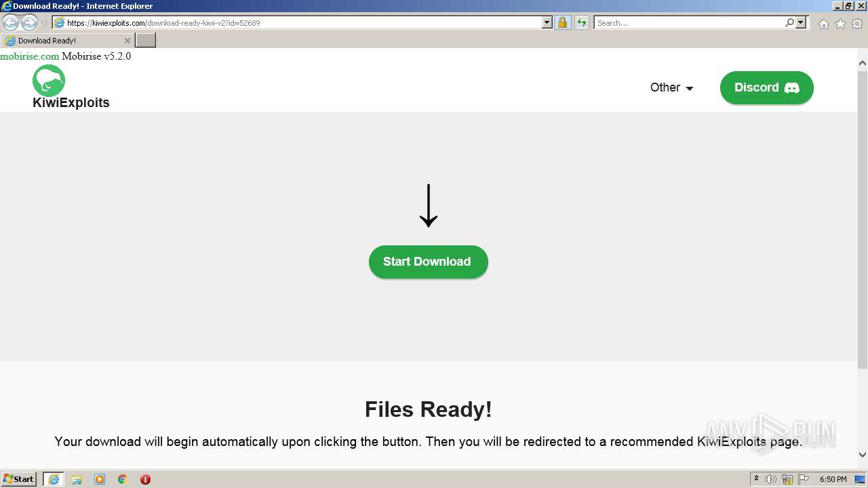Click into the Search box
This screenshot has width=868, height=488.
coord(688,22)
